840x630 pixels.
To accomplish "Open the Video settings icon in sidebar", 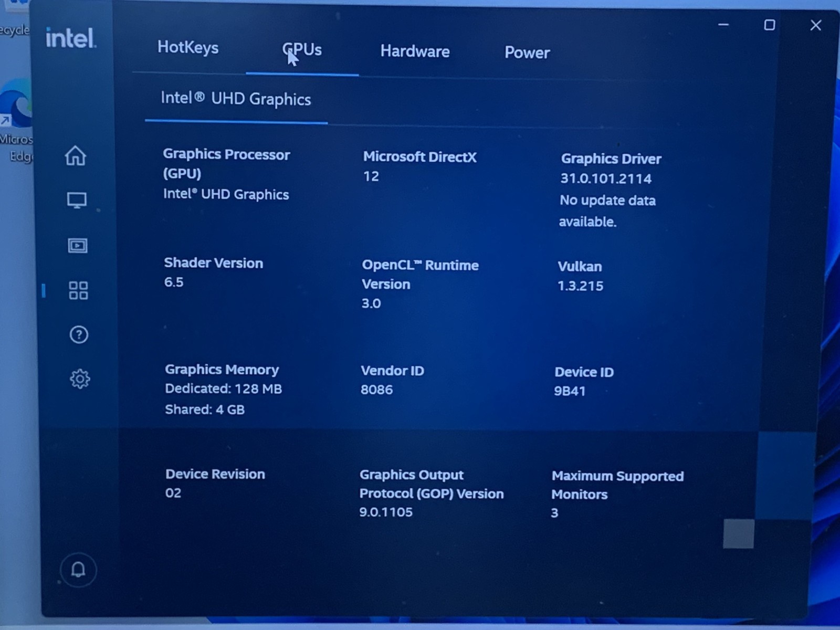I will [78, 245].
